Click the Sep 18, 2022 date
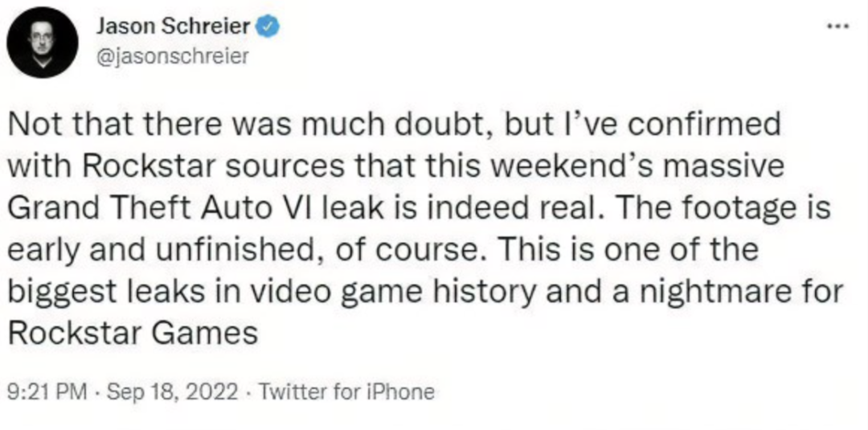The image size is (868, 430). click(x=171, y=391)
